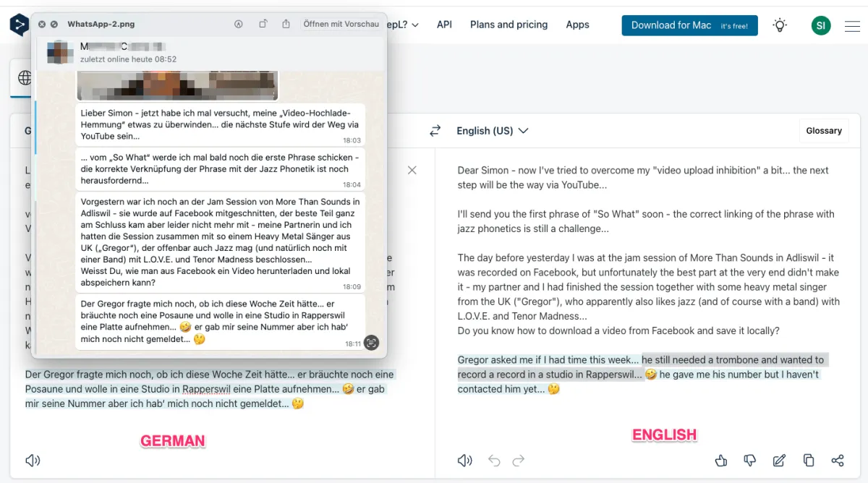The width and height of the screenshot is (868, 483).
Task: Clear the German source text
Action: click(x=412, y=171)
